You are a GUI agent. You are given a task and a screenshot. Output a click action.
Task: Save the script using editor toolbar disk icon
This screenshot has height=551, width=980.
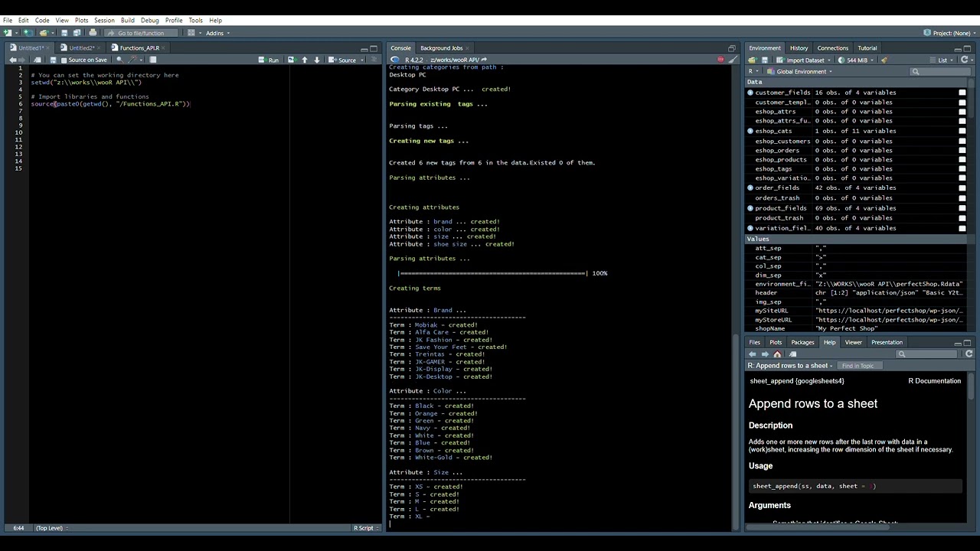point(53,60)
